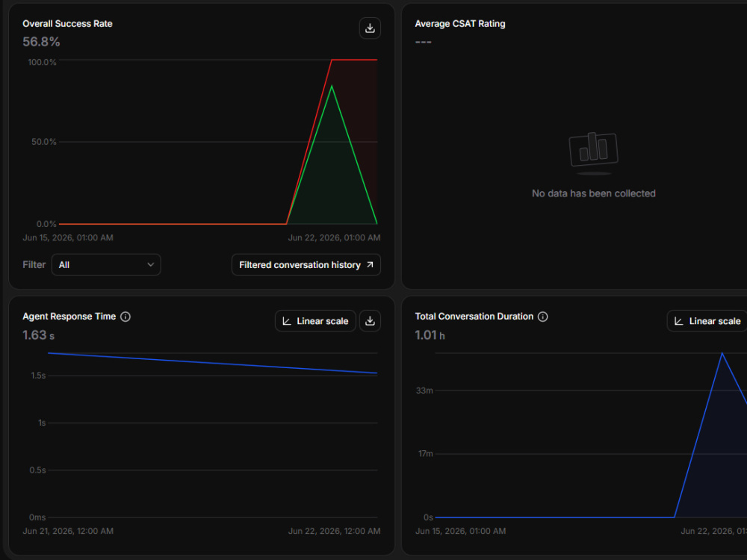This screenshot has height=560, width=747.
Task: Click the empty bar chart placeholder icon
Action: click(594, 153)
